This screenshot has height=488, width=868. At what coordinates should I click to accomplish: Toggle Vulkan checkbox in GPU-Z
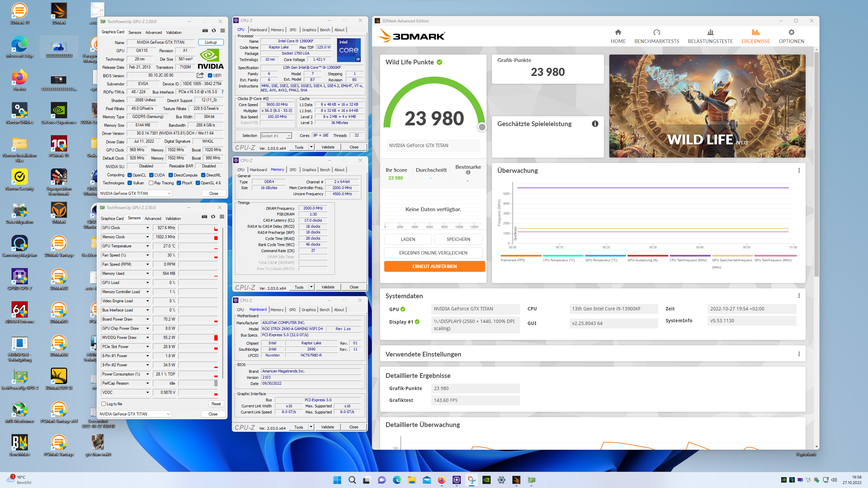pos(130,183)
